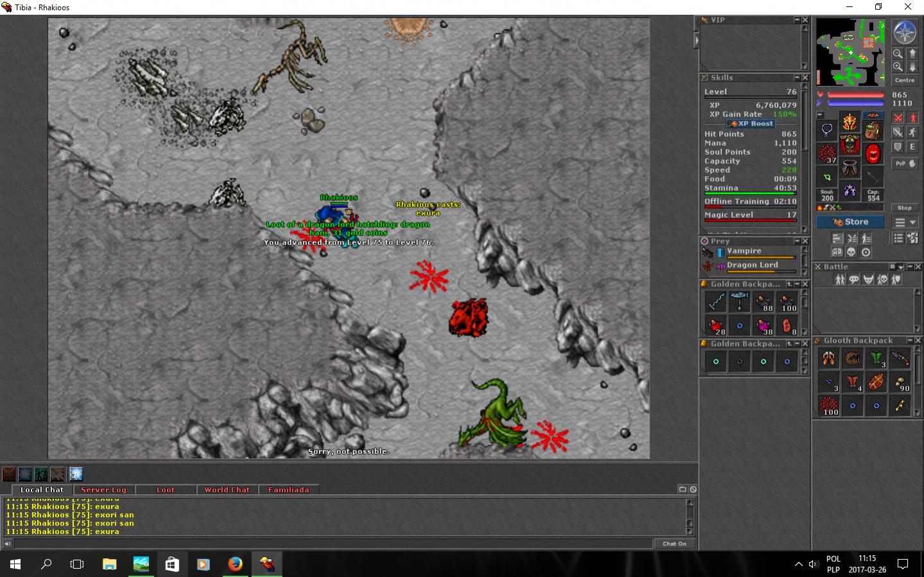This screenshot has height=577, width=924.
Task: Toggle defensive fight mode
Action: [898, 147]
